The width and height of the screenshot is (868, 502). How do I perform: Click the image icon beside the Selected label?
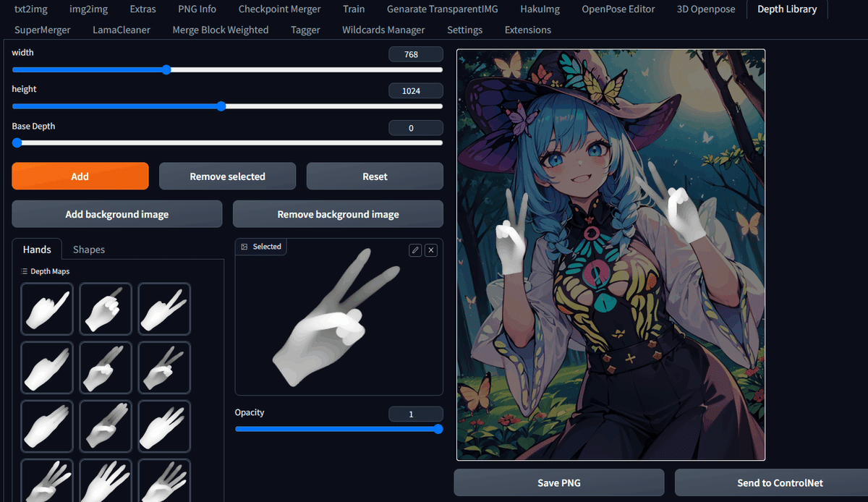point(244,247)
